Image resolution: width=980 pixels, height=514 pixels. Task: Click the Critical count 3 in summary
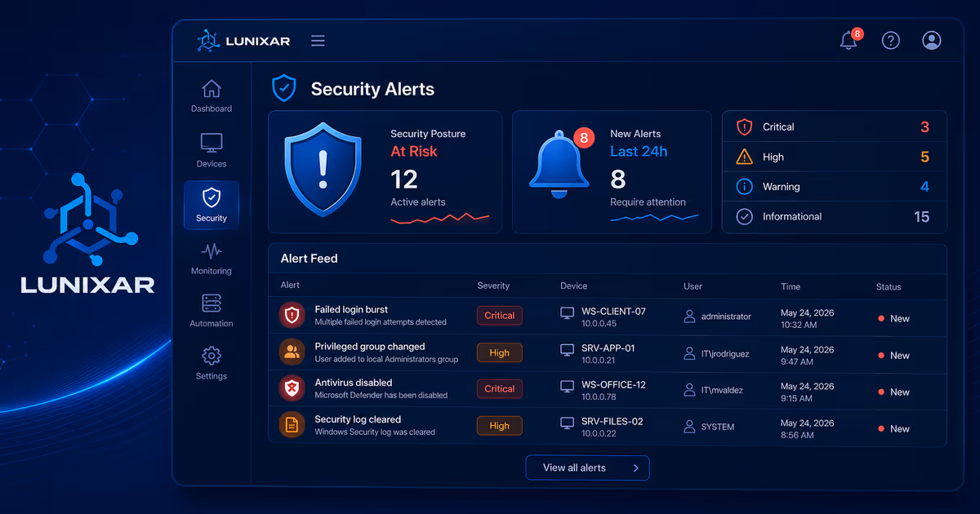[x=924, y=127]
